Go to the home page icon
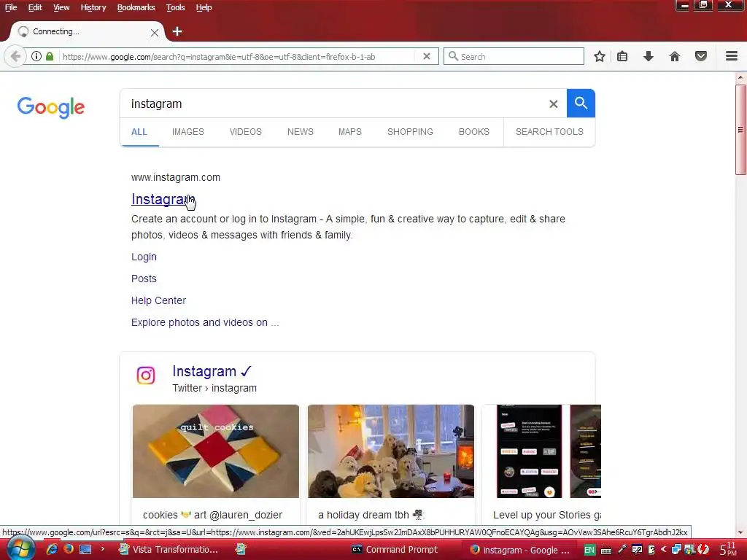This screenshot has width=747, height=560. click(x=675, y=56)
